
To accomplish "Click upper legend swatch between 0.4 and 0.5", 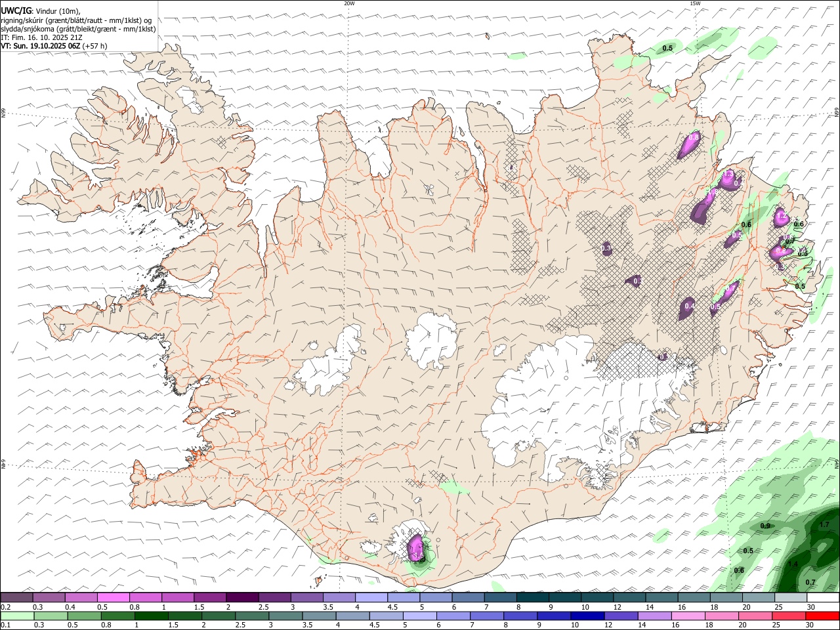I will (x=81, y=597).
